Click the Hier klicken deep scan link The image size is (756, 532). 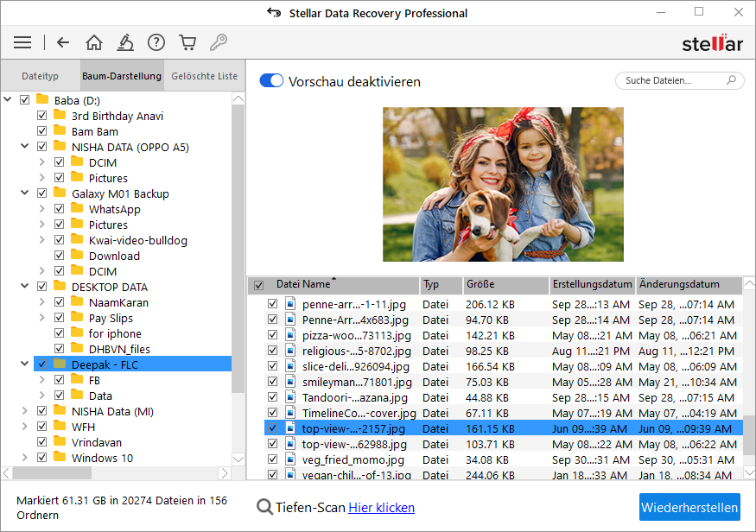coord(381,508)
